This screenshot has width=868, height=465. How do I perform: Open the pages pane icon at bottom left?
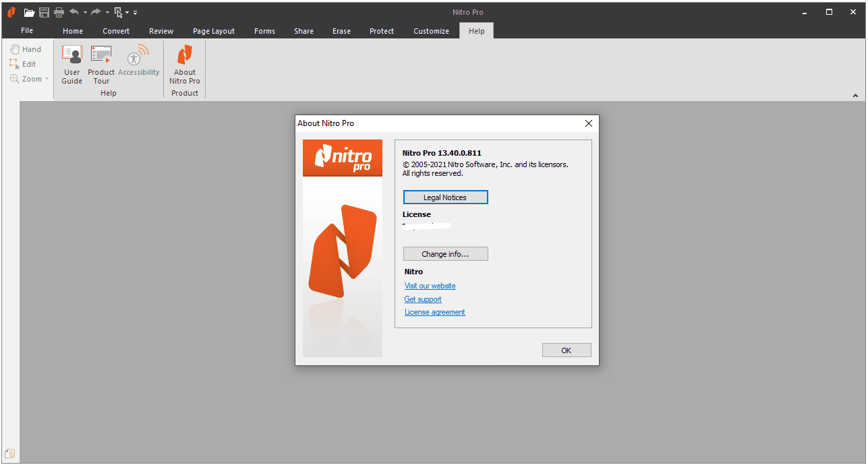(x=9, y=454)
